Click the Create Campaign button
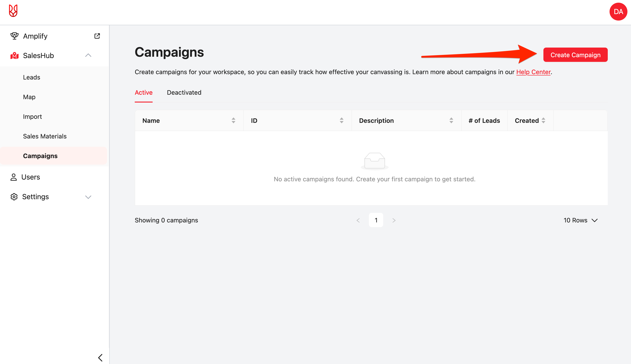 [575, 55]
